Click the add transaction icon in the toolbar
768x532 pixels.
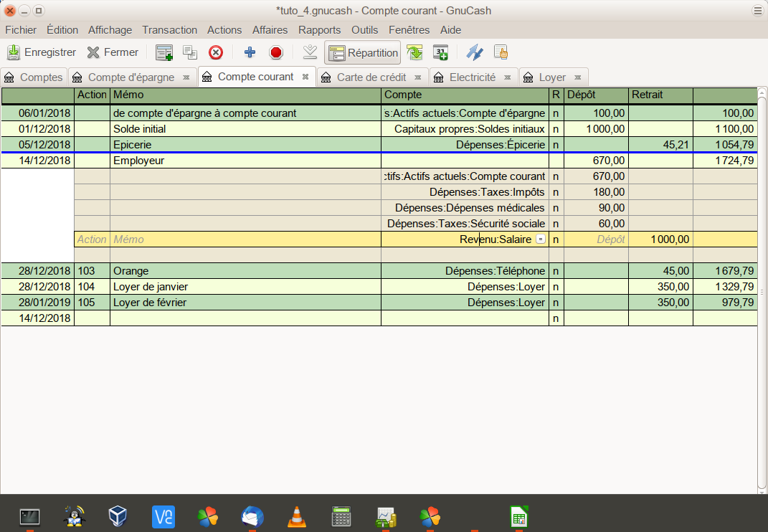(164, 52)
